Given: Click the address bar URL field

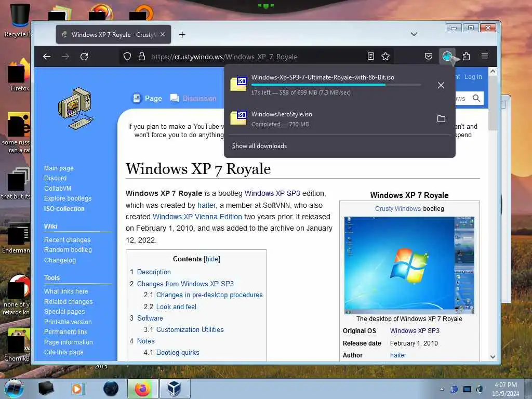Looking at the screenshot, I should point(256,57).
